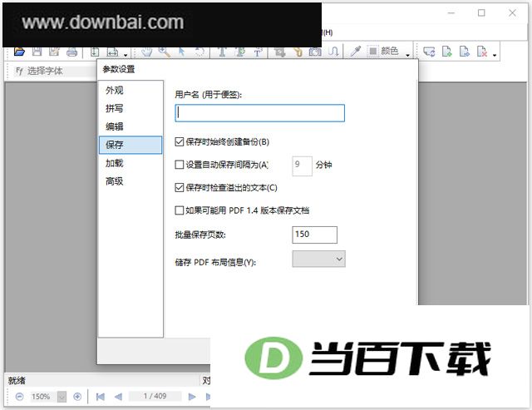Select the arrow Pointer tool
The width and height of the screenshot is (532, 410).
pos(182,52)
